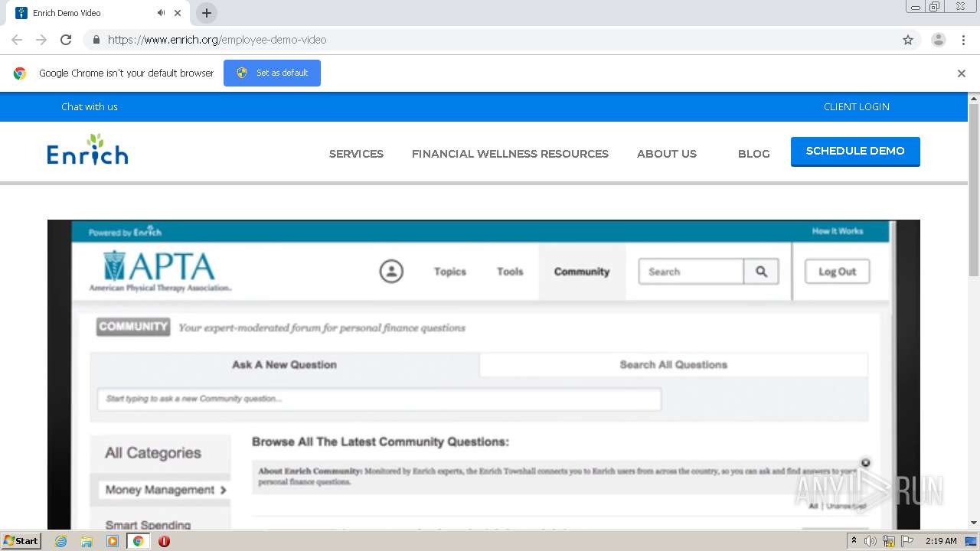Dismiss the default browser notification bar
This screenshot has width=980, height=551.
pyautogui.click(x=962, y=73)
